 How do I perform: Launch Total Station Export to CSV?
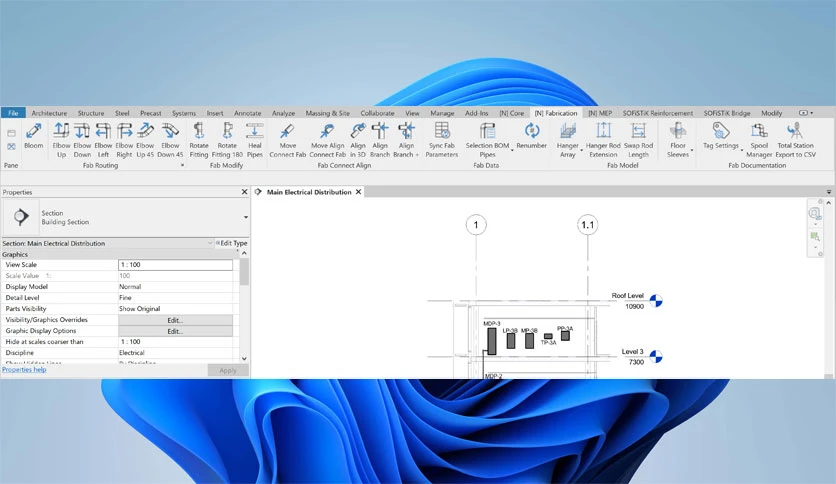[x=795, y=140]
